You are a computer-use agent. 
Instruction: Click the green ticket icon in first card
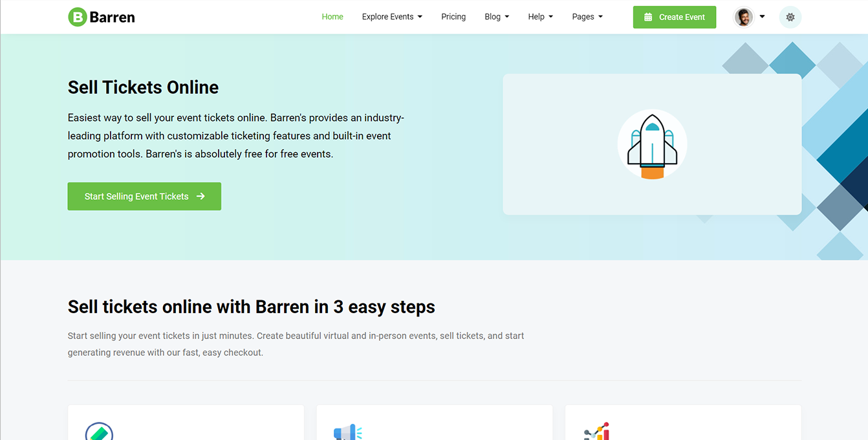pos(99,432)
